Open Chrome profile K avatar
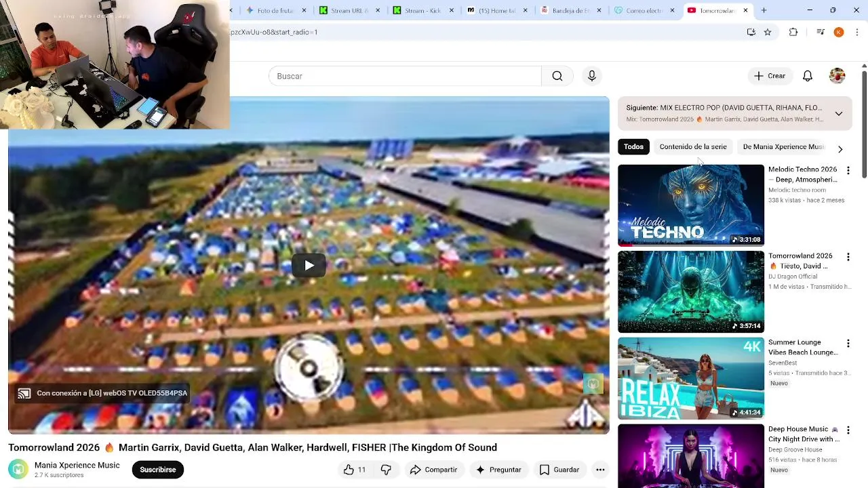This screenshot has height=488, width=868. click(839, 32)
